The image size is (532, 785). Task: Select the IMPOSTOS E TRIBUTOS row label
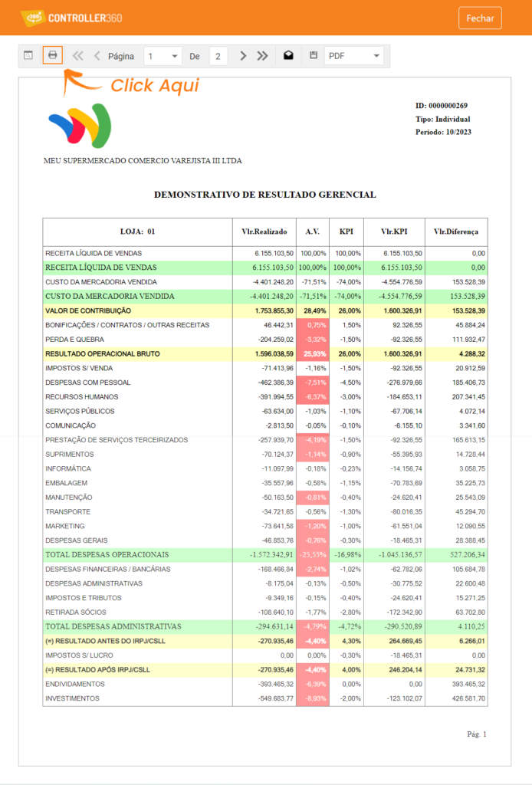83,598
